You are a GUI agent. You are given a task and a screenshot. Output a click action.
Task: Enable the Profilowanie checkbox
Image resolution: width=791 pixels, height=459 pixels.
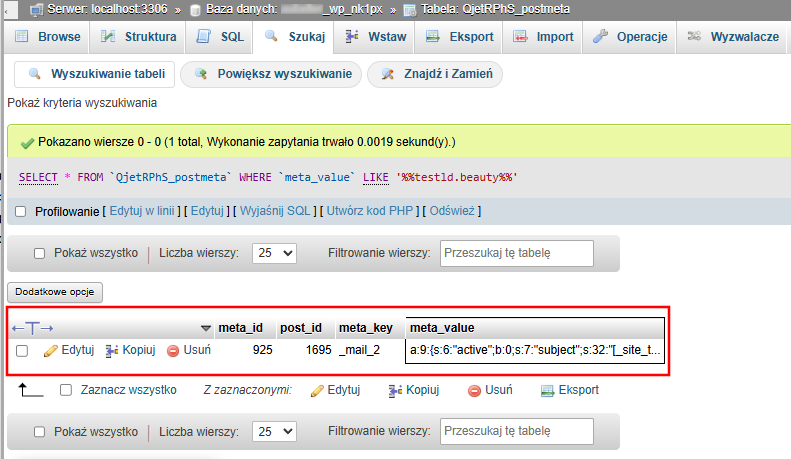[x=21, y=211]
